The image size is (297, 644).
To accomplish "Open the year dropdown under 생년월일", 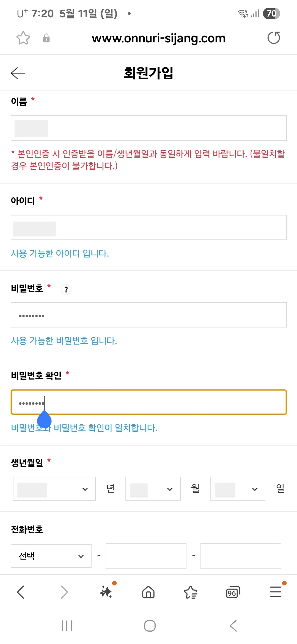I will 54,489.
